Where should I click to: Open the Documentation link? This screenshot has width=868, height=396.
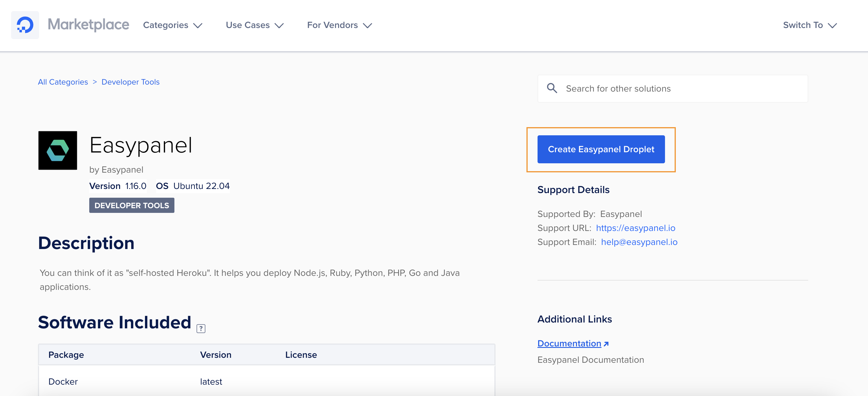569,344
